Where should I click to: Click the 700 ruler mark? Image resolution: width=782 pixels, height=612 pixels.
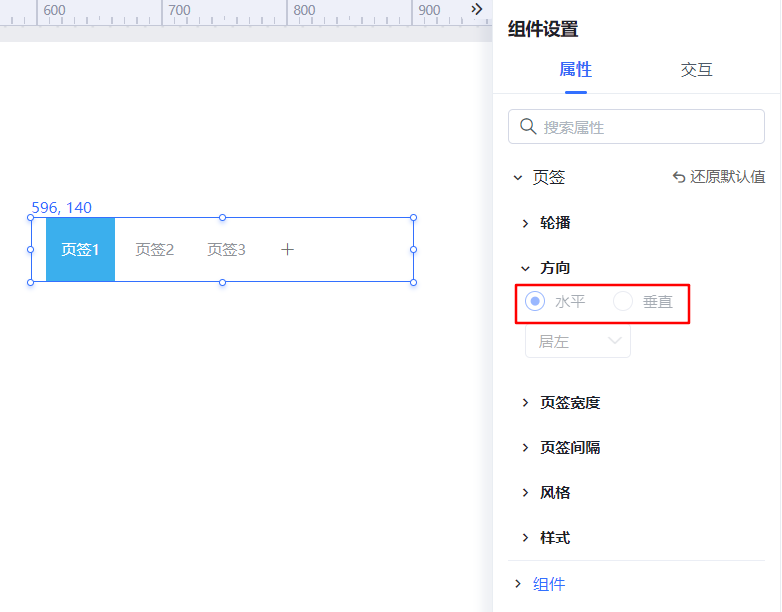pyautogui.click(x=180, y=10)
